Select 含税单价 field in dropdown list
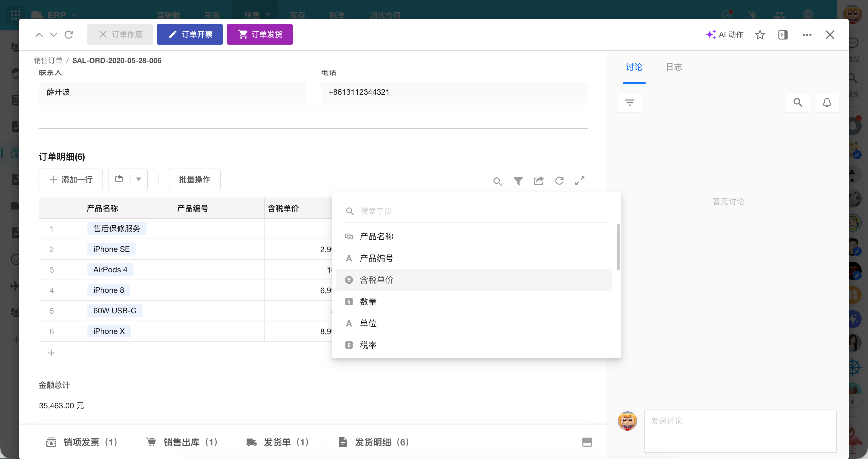The width and height of the screenshot is (868, 459). [x=473, y=280]
